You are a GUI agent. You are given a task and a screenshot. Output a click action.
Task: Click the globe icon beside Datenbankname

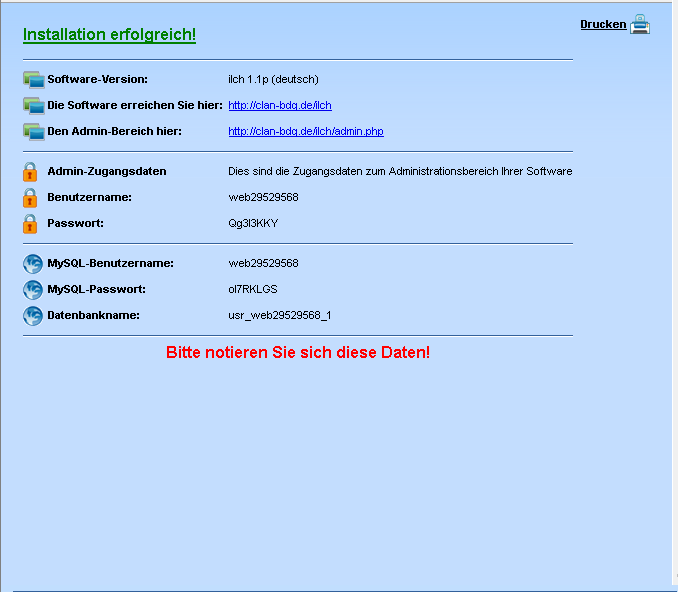[33, 316]
